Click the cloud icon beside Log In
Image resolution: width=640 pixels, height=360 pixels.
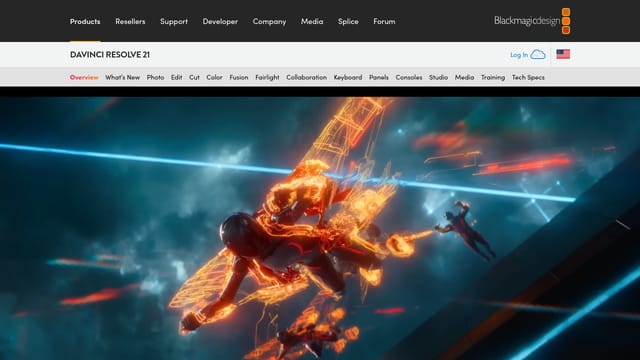click(x=538, y=54)
